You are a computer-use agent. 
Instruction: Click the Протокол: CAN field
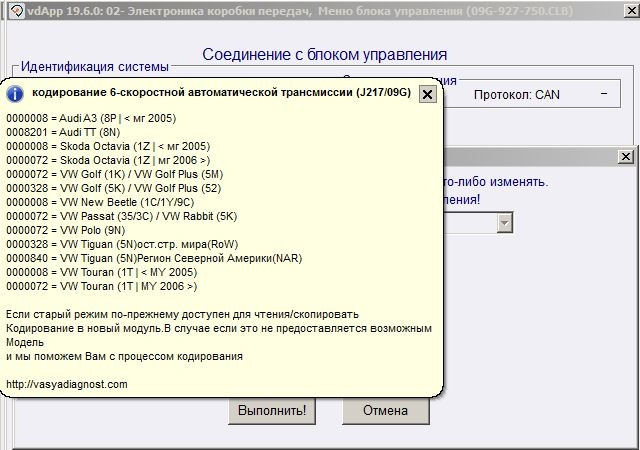point(517,95)
